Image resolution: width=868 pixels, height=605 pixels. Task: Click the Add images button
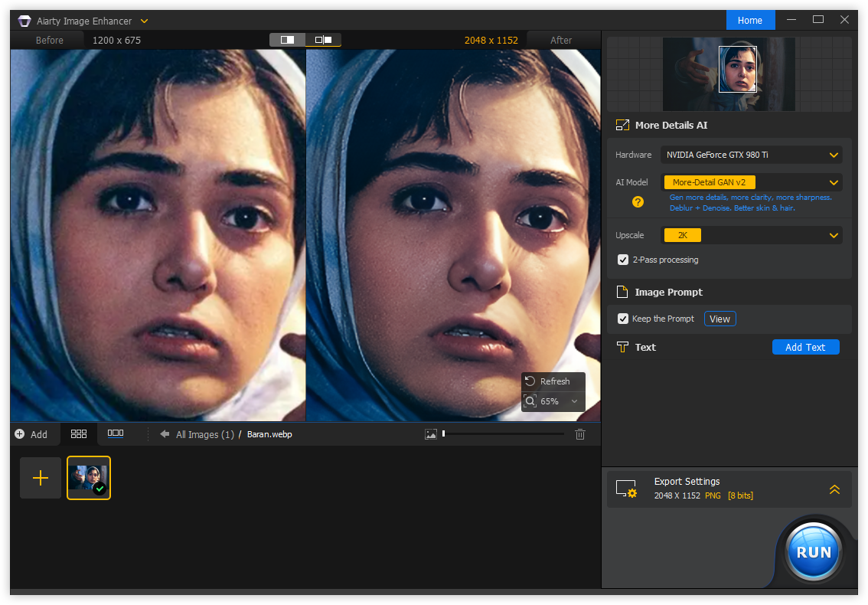click(31, 434)
